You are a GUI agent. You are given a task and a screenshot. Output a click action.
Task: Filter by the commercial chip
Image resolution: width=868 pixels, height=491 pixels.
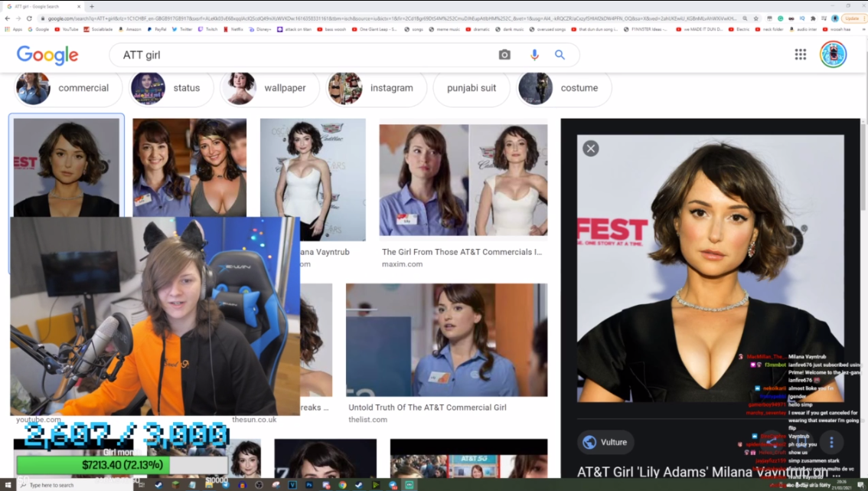(67, 88)
